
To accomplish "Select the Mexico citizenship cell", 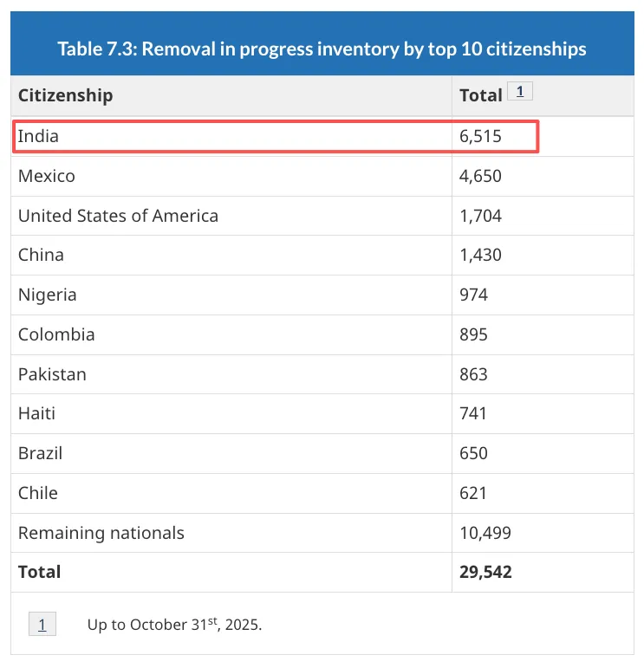I will (47, 176).
